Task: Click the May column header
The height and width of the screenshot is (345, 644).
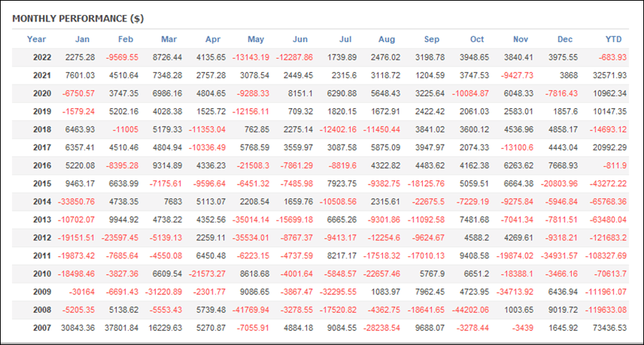Action: [x=256, y=39]
